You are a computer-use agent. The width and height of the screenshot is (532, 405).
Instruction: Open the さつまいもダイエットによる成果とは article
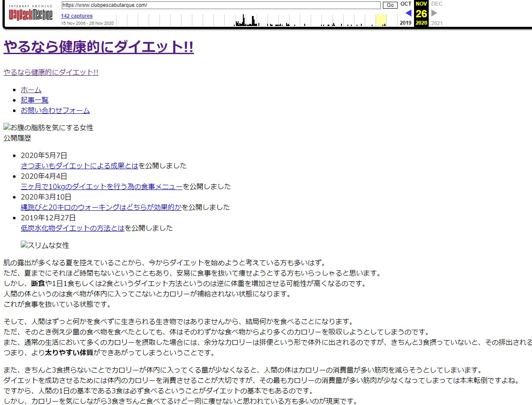pyautogui.click(x=80, y=166)
